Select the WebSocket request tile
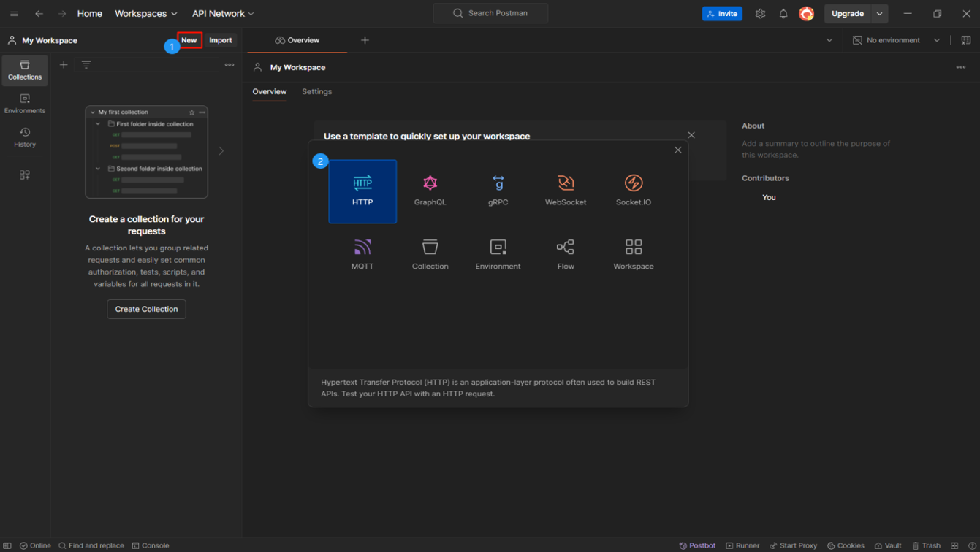Image resolution: width=980 pixels, height=552 pixels. point(566,191)
